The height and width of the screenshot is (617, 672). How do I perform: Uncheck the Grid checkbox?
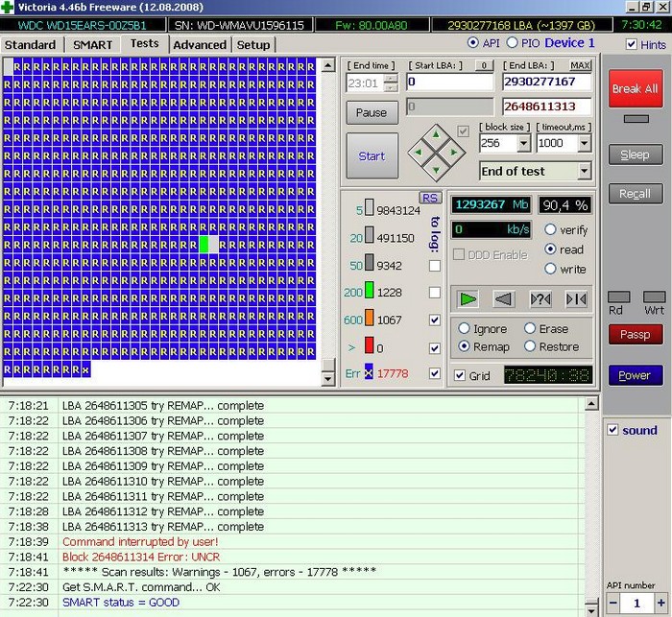coord(460,375)
